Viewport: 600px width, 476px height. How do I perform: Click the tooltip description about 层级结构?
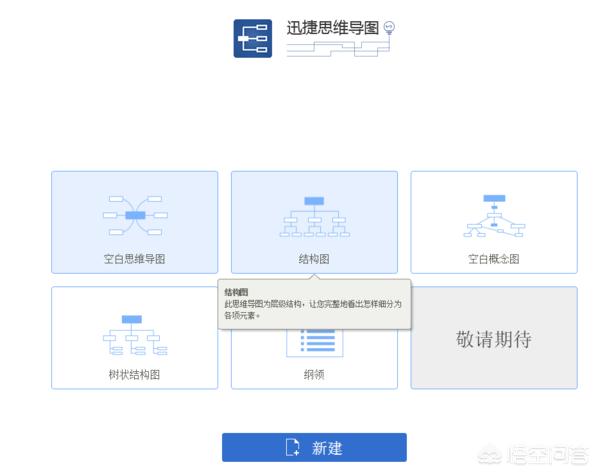[313, 310]
